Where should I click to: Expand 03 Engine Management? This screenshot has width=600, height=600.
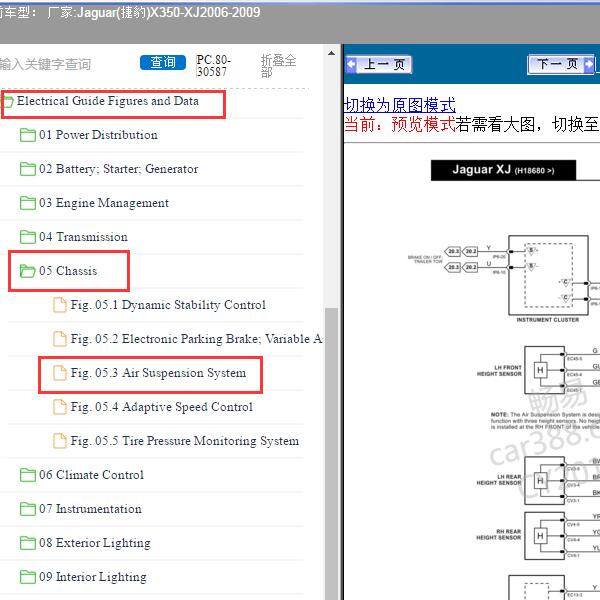tap(104, 203)
